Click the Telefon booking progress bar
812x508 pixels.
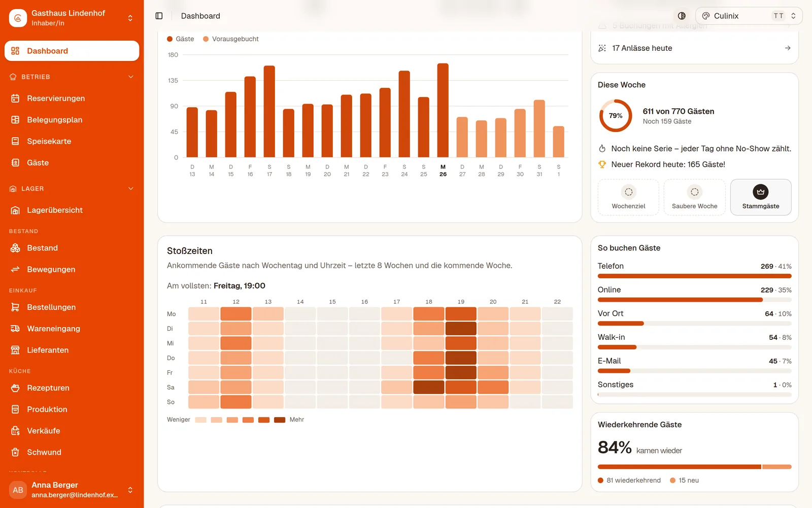tap(694, 276)
